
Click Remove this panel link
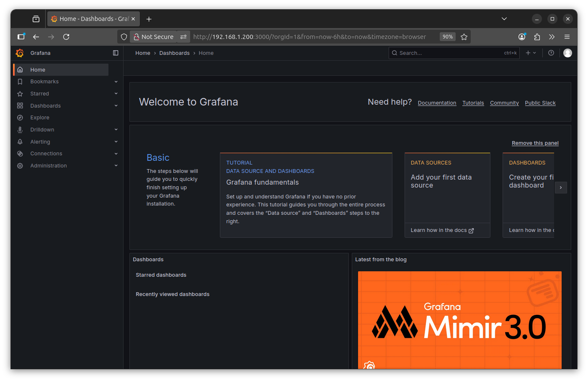click(535, 143)
